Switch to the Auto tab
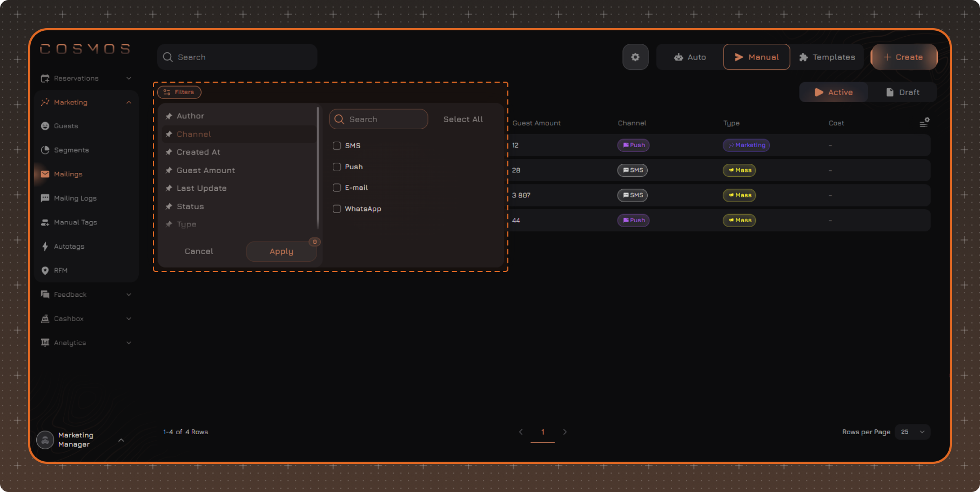 coord(690,57)
